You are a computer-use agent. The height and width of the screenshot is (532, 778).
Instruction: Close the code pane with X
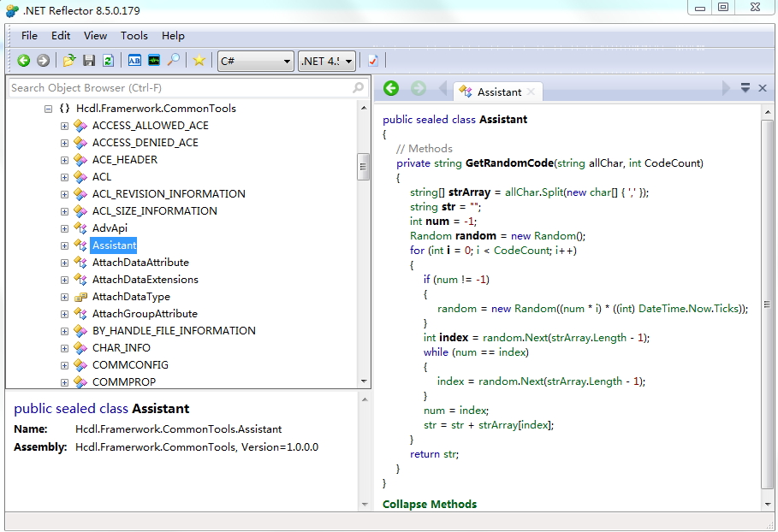point(763,88)
